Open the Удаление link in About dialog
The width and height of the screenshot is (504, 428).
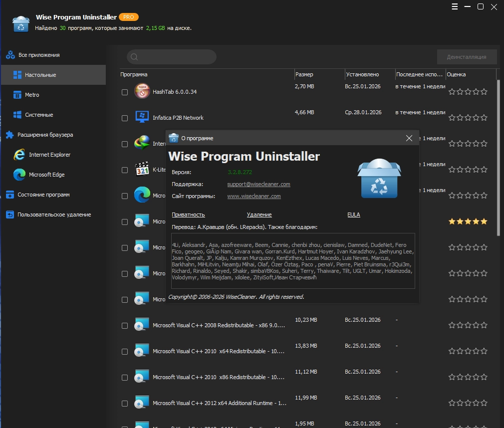coord(259,214)
